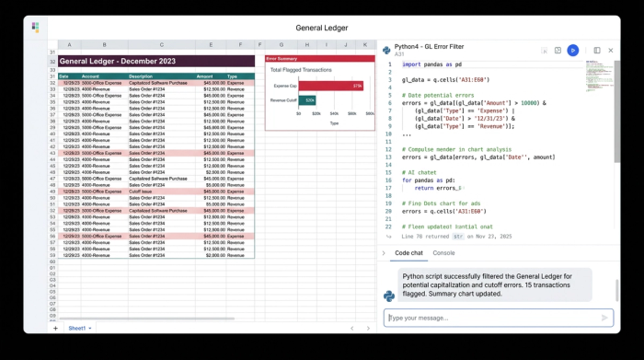644x360 pixels.
Task: Select the Code chat tab
Action: pyautogui.click(x=408, y=253)
